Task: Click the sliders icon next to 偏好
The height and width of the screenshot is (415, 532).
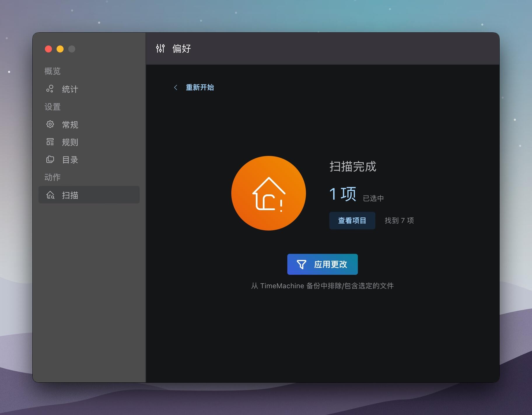Action: [160, 48]
